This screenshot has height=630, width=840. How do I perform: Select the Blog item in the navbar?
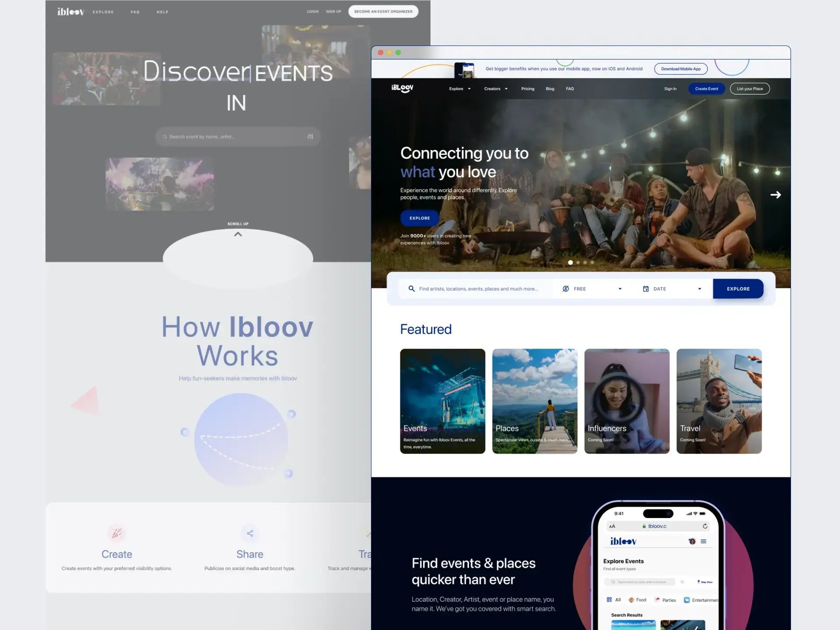pos(549,88)
